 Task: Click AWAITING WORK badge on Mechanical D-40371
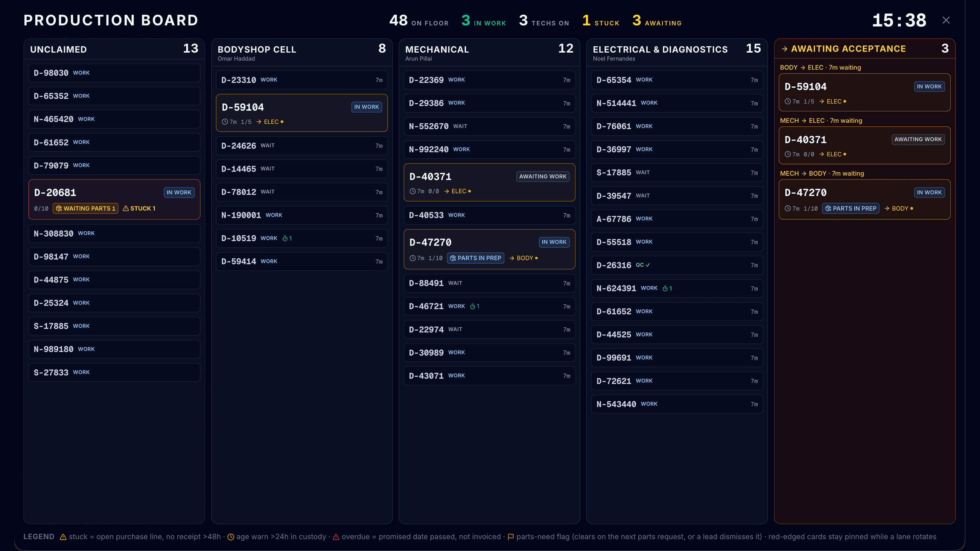pyautogui.click(x=543, y=176)
